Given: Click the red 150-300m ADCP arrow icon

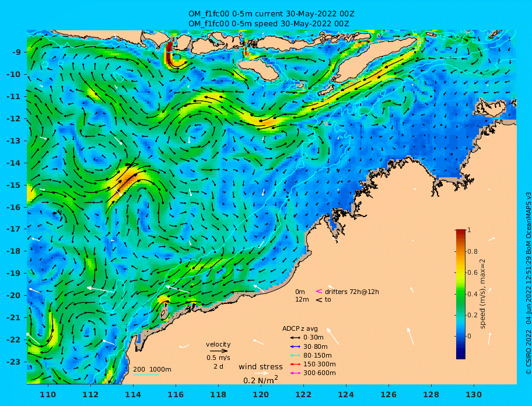Looking at the screenshot, I should tap(295, 364).
